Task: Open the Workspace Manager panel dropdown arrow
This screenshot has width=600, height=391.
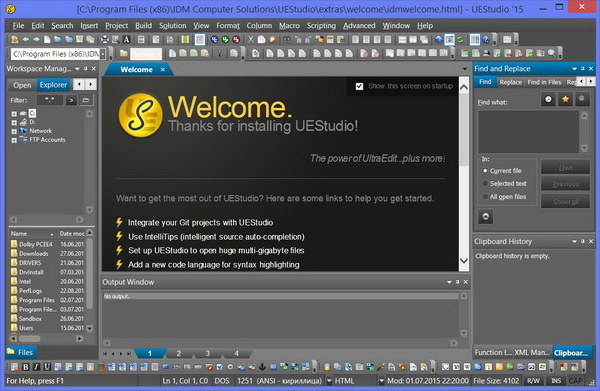Action: [77, 69]
